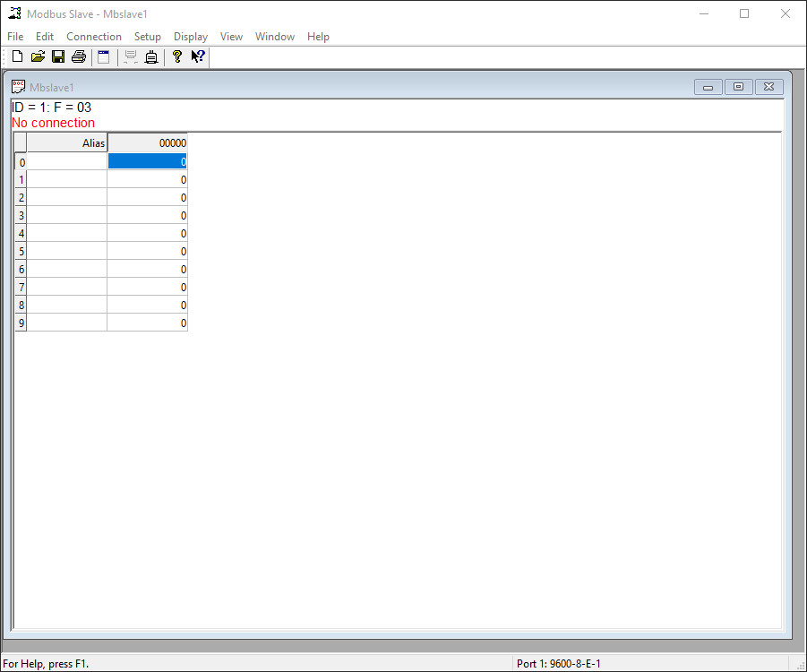Close the main Modbus Slave window
807x672 pixels.
point(786,13)
